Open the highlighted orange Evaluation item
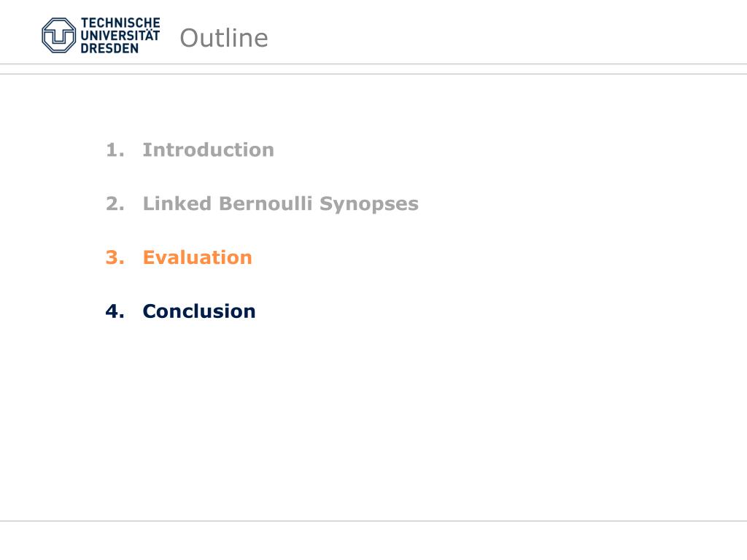The image size is (747, 560). [x=197, y=257]
